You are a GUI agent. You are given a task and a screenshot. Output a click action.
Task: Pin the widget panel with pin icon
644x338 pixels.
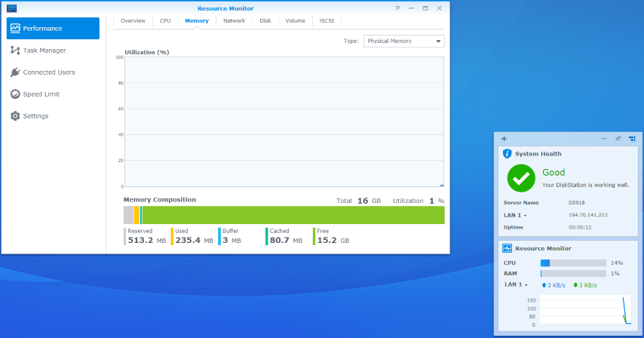(x=618, y=139)
